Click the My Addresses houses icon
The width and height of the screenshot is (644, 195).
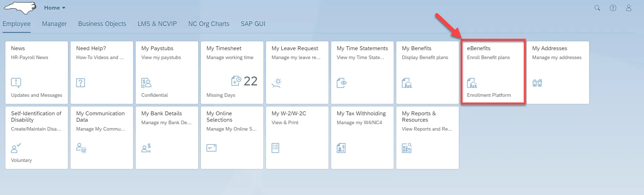coord(537,83)
